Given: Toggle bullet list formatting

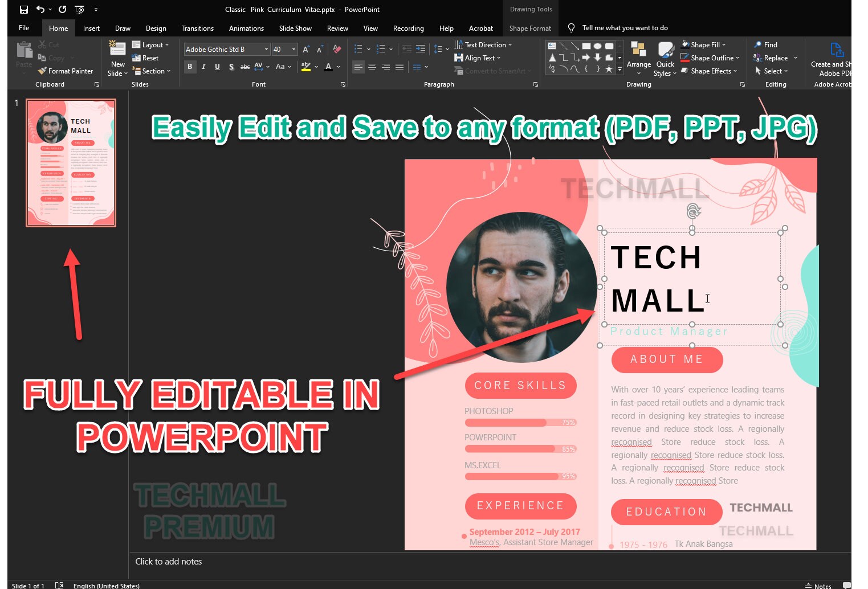Looking at the screenshot, I should pos(358,49).
